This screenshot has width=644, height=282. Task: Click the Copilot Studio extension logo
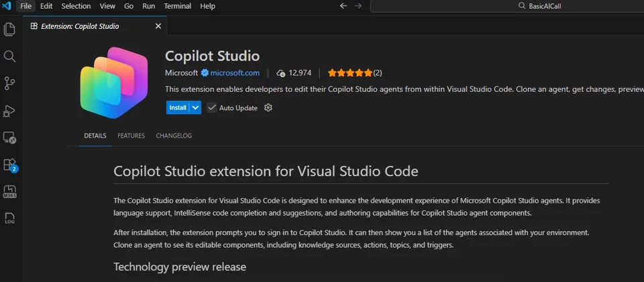coord(113,82)
